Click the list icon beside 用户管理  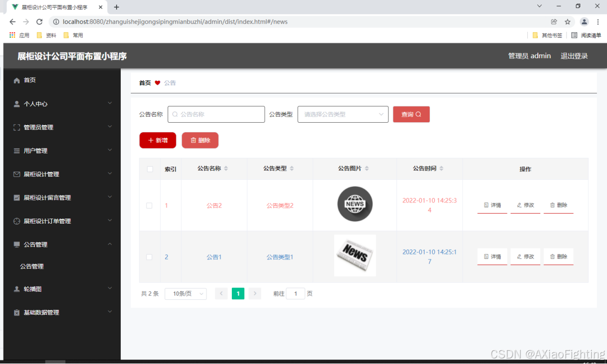pyautogui.click(x=17, y=151)
